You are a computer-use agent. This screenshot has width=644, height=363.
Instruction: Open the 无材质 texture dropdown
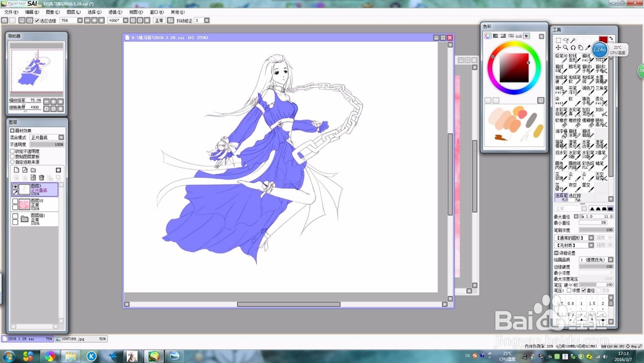coord(591,245)
